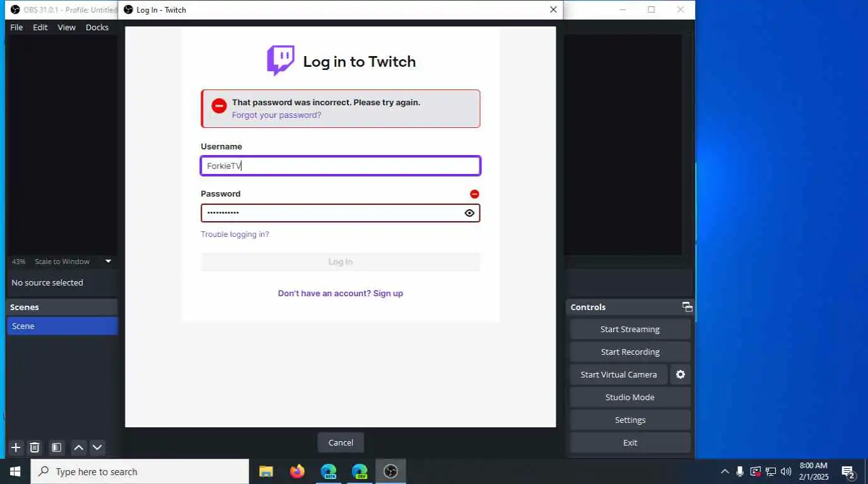Pop out the Controls dock
The width and height of the screenshot is (868, 484).
coord(687,307)
